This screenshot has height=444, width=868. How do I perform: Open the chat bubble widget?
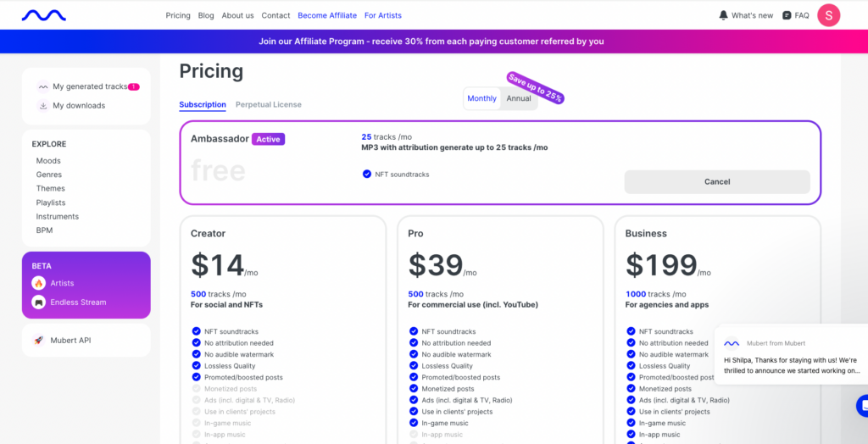click(x=862, y=406)
